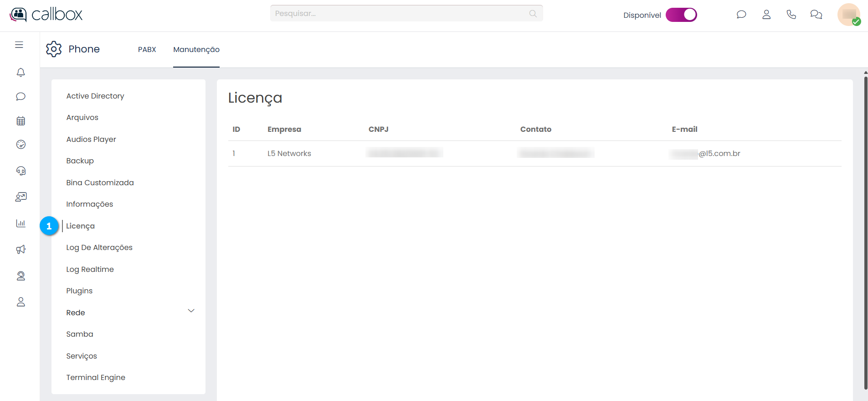Open the bar chart reports icon
868x401 pixels.
21,224
